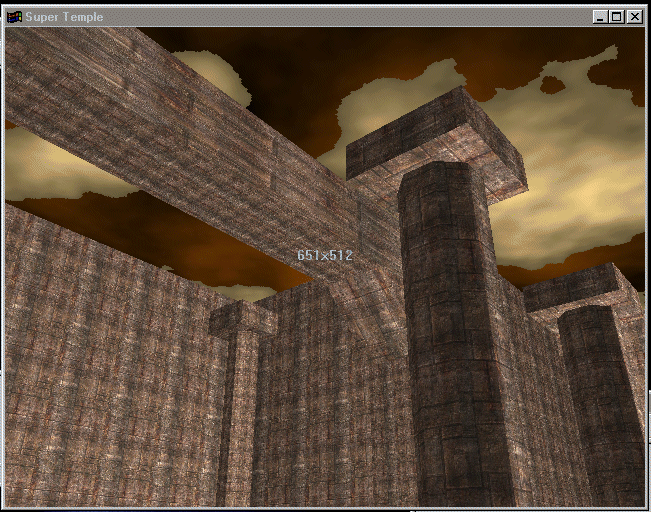
Task: Click the 651x512 size overlay text
Action: coord(325,255)
